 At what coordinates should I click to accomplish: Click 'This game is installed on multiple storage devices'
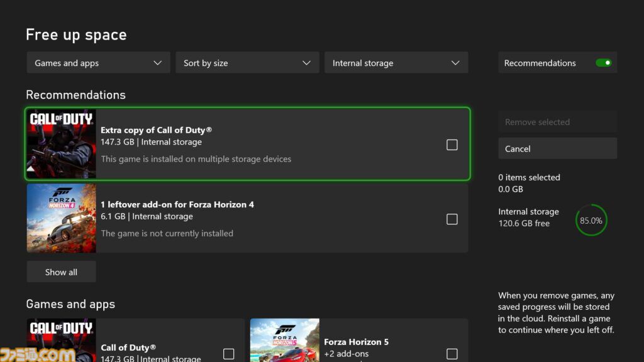click(x=196, y=159)
